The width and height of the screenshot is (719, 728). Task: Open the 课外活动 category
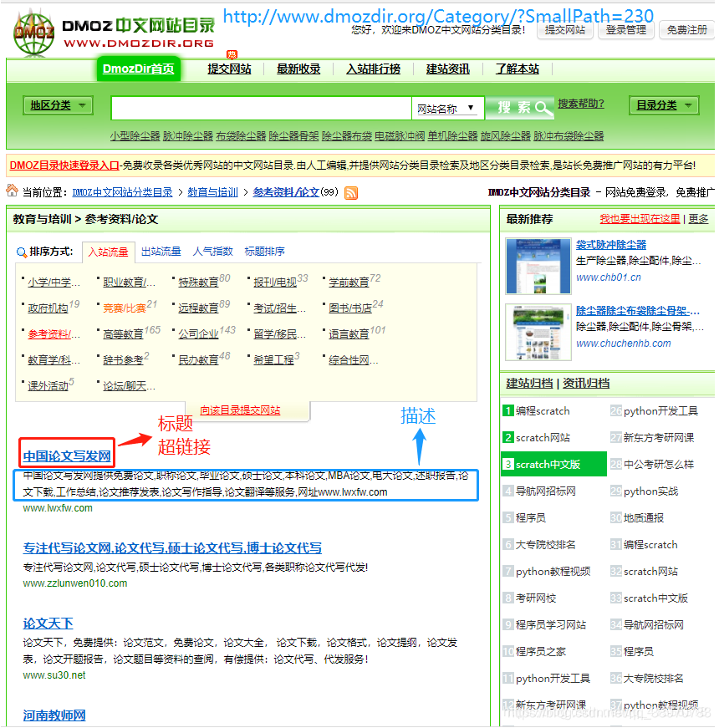[48, 386]
